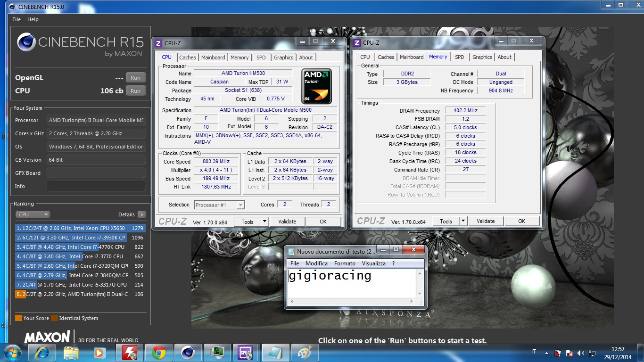Switch to CPU tab in right CPU-Z window

(365, 57)
